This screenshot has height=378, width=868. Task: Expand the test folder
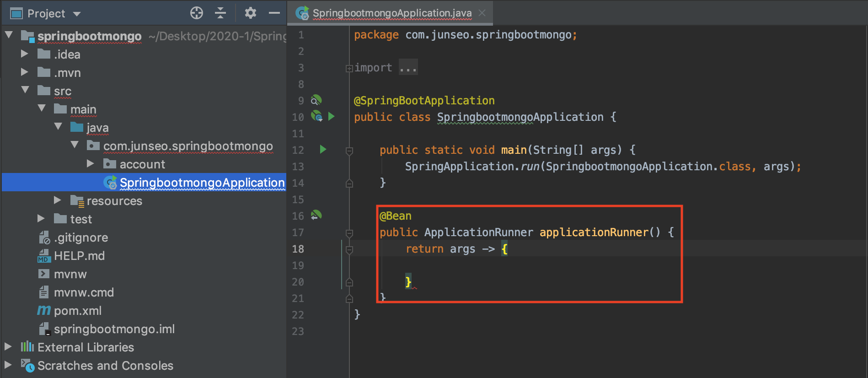coord(41,218)
